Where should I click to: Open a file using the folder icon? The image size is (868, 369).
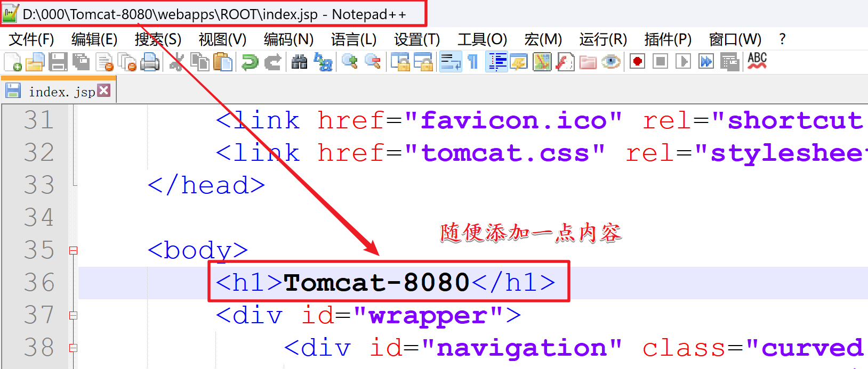35,62
